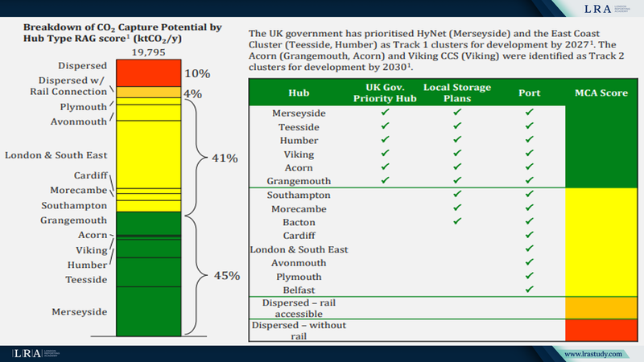Screen dimensions: 644x362
Task: Select the red MCA Score cell
Action: pos(601,330)
